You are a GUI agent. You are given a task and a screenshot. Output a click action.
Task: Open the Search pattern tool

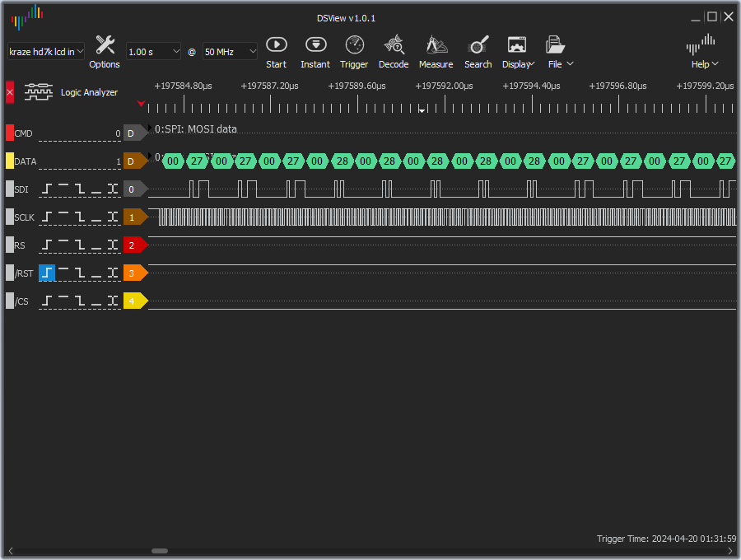pyautogui.click(x=478, y=51)
